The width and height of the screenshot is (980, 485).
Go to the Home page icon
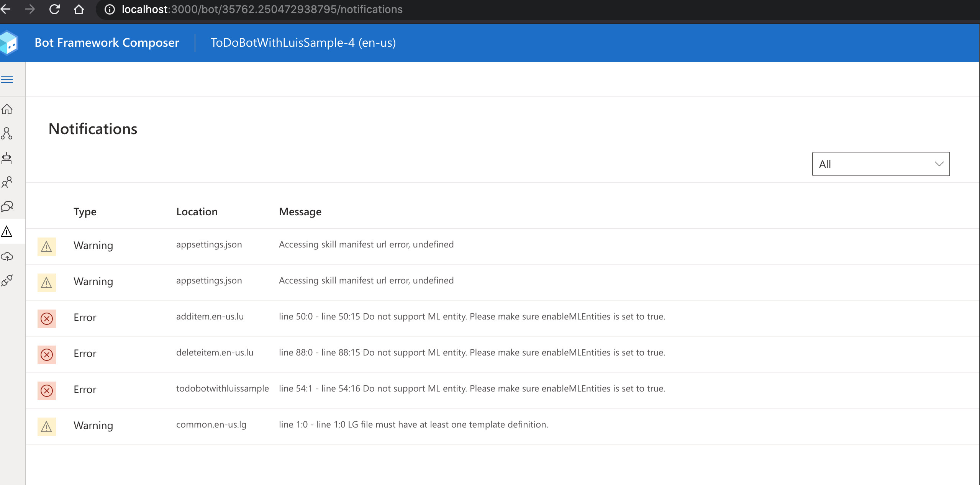(7, 110)
